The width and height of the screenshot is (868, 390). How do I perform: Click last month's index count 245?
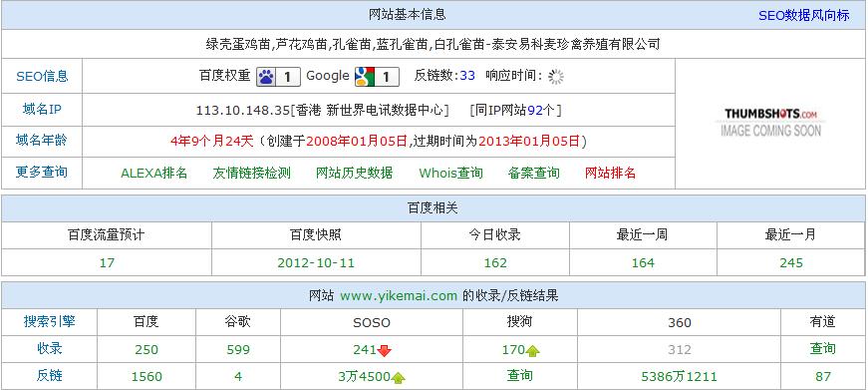[x=791, y=262]
